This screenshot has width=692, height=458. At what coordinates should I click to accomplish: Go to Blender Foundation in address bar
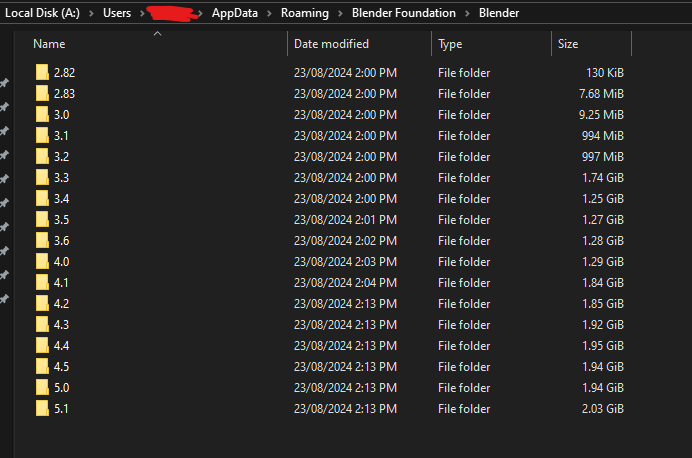tap(404, 13)
